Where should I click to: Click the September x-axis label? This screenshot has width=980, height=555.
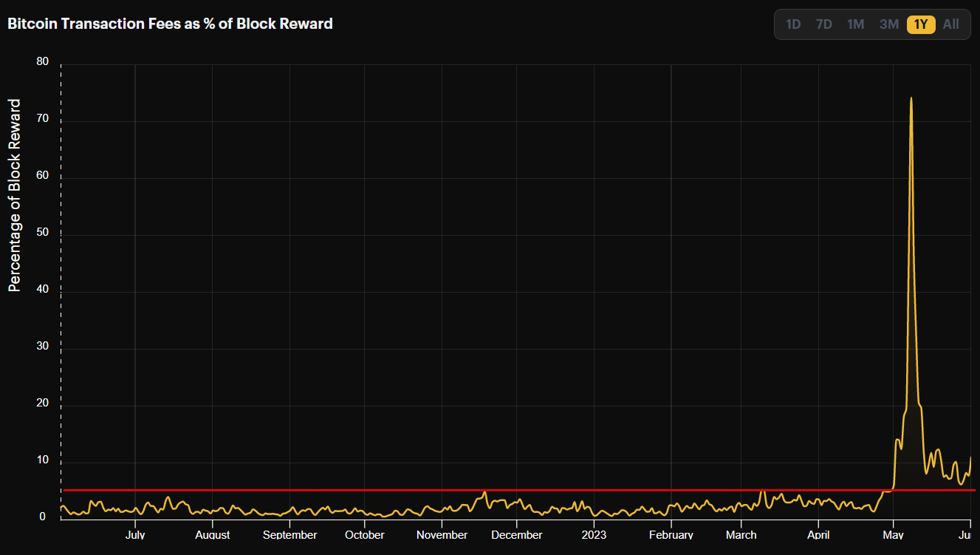[289, 535]
